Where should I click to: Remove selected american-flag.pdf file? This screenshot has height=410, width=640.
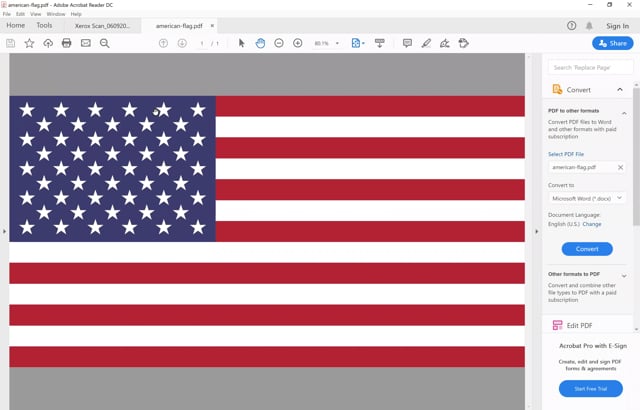tap(620, 167)
